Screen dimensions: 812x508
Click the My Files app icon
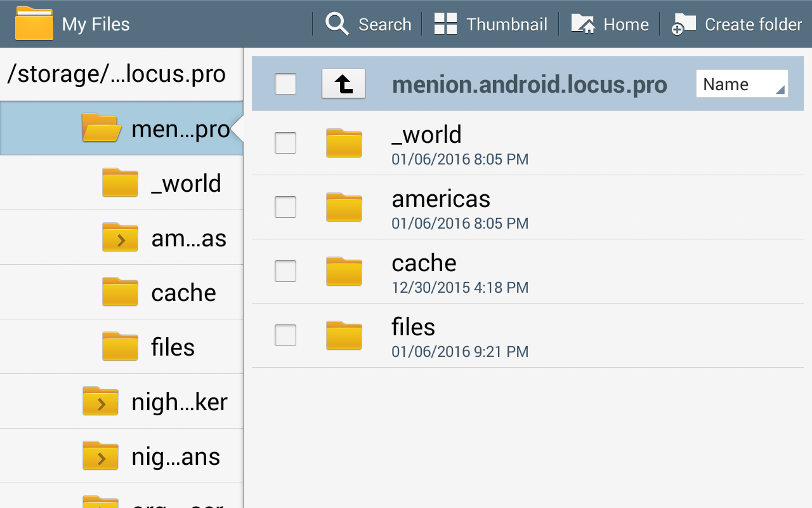click(x=34, y=24)
